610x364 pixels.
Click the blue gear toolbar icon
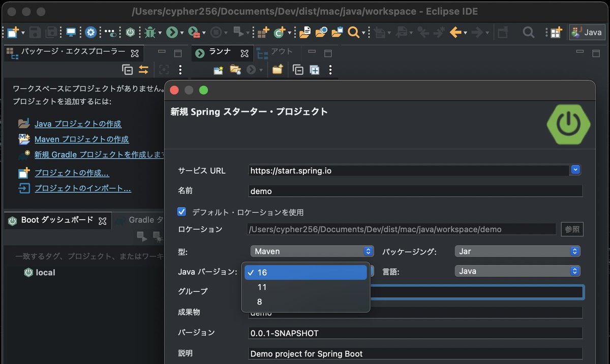[x=90, y=33]
